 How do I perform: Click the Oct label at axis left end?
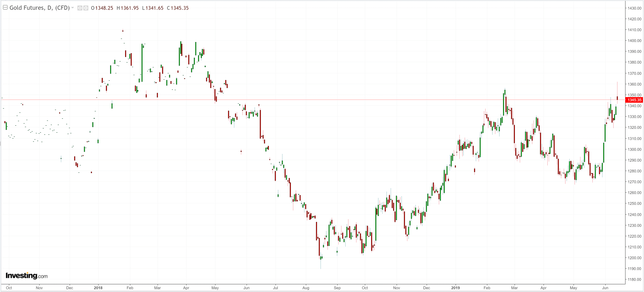[x=9, y=288]
